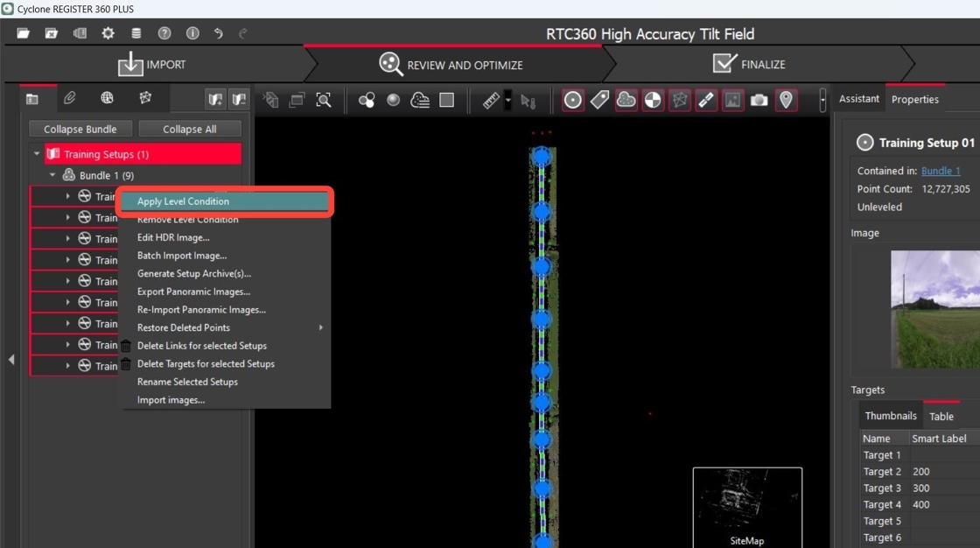This screenshot has width=980, height=548.
Task: Choose Rename Selected Setups entry
Action: coord(225,382)
